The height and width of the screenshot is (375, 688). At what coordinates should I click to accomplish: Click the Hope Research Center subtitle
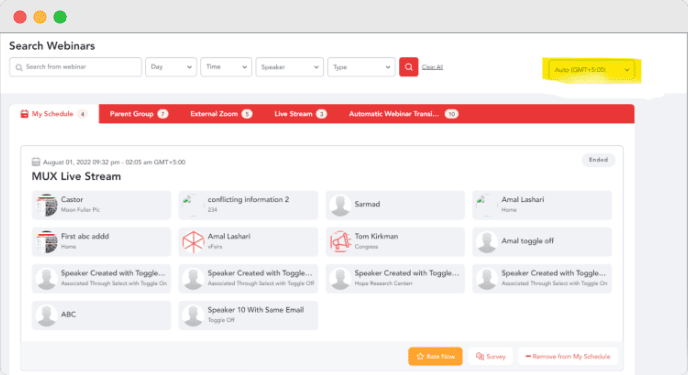(383, 284)
